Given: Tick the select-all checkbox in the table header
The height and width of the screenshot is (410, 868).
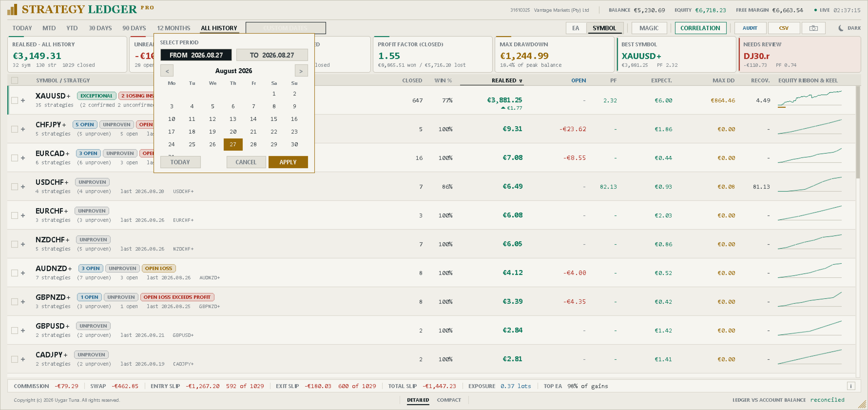Looking at the screenshot, I should (x=15, y=80).
